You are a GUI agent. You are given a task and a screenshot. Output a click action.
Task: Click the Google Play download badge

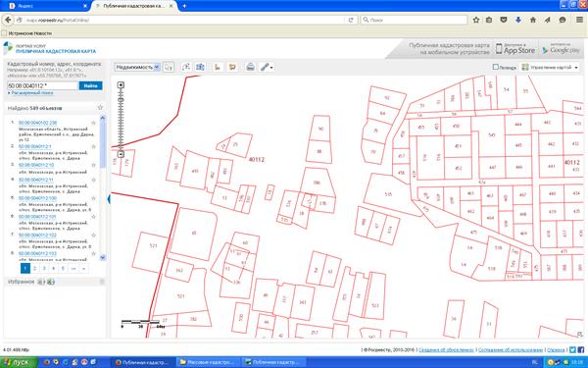click(x=561, y=49)
